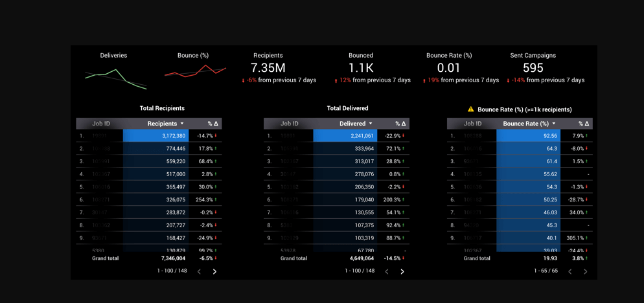Click the Sent Campaigns 595 scorecard

tap(533, 68)
